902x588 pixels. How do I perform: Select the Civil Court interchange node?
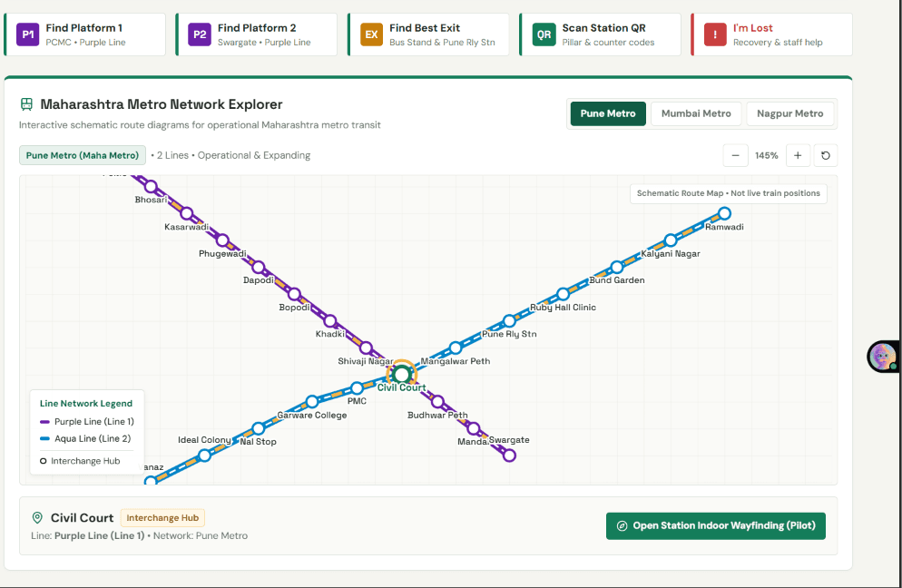point(401,375)
